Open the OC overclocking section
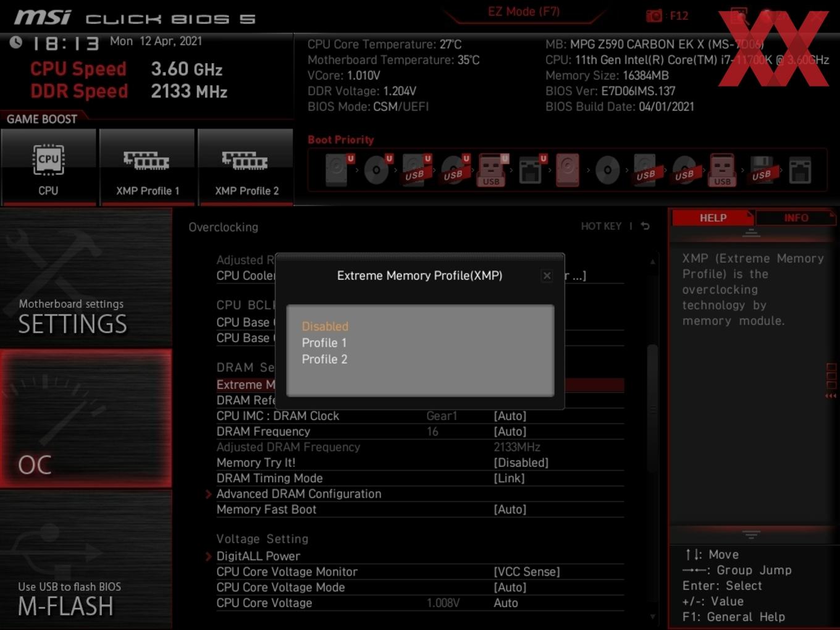This screenshot has height=630, width=840. pos(86,419)
